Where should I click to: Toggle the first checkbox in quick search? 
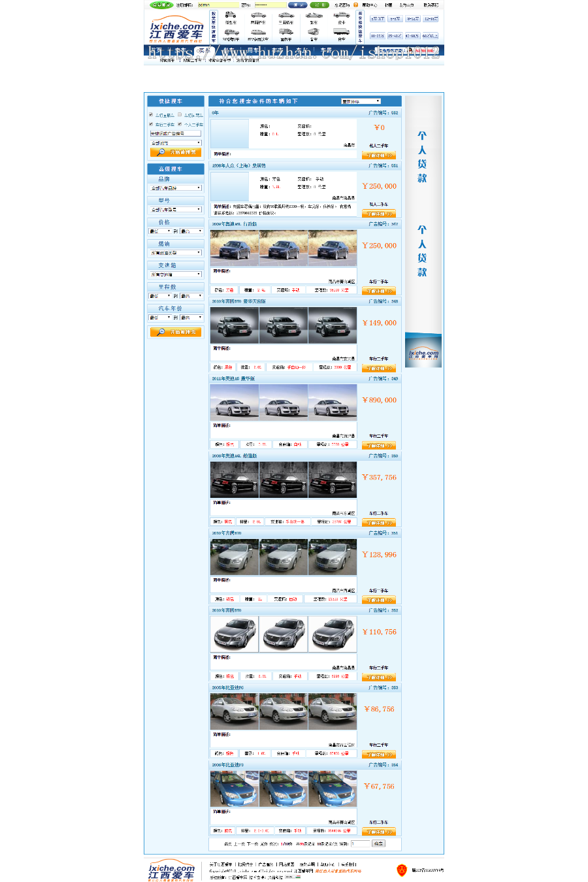(151, 114)
